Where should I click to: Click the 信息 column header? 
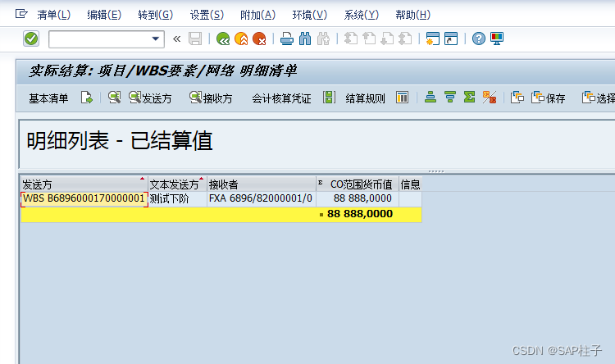tap(410, 184)
